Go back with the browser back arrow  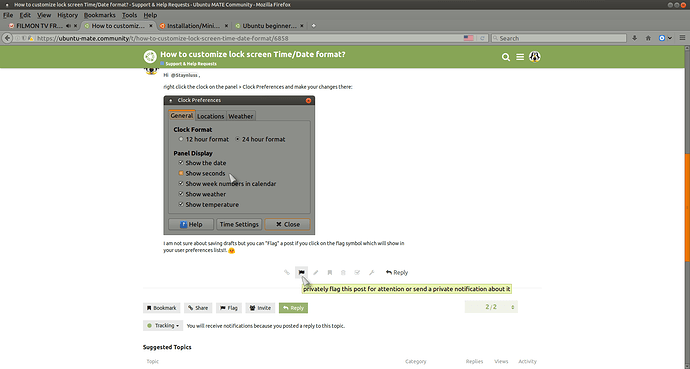click(7, 38)
